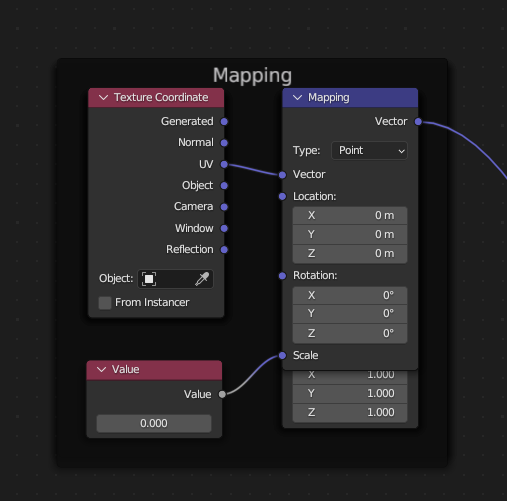Click the Mapping Vector output socket
The height and width of the screenshot is (501, 507).
[x=418, y=122]
